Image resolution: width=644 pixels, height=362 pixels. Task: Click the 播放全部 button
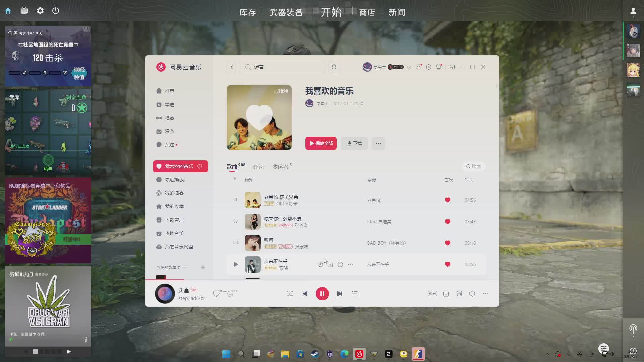[x=321, y=143]
